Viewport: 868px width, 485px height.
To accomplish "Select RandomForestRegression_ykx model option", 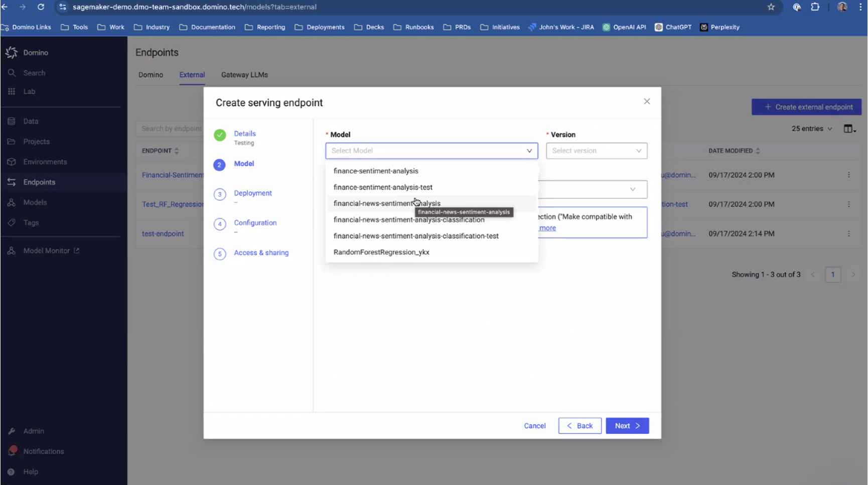I will (381, 252).
